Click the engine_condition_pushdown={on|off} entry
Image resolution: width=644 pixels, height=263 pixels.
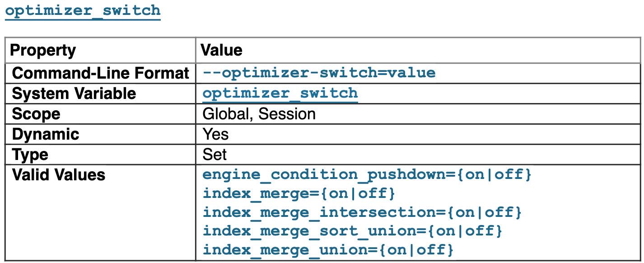[x=367, y=175]
